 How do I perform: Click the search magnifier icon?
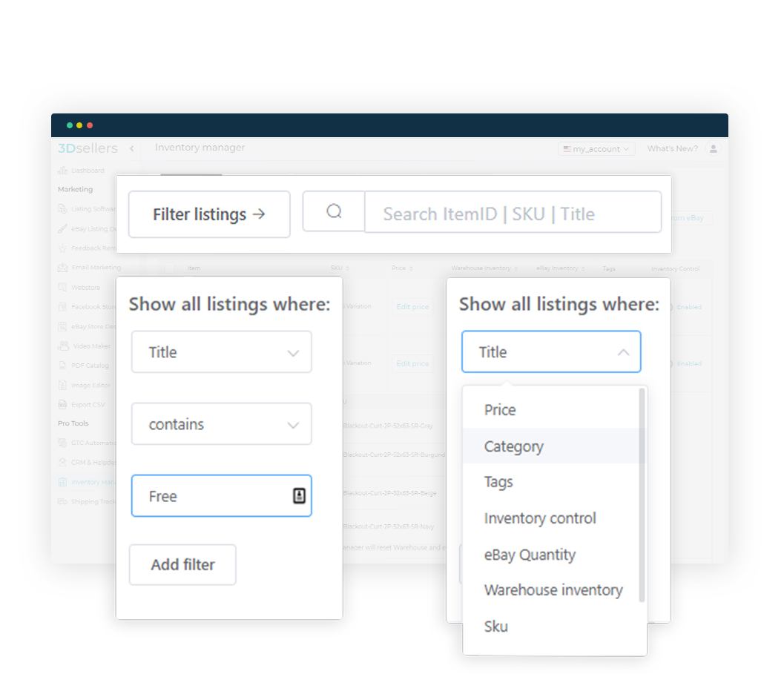tap(333, 211)
